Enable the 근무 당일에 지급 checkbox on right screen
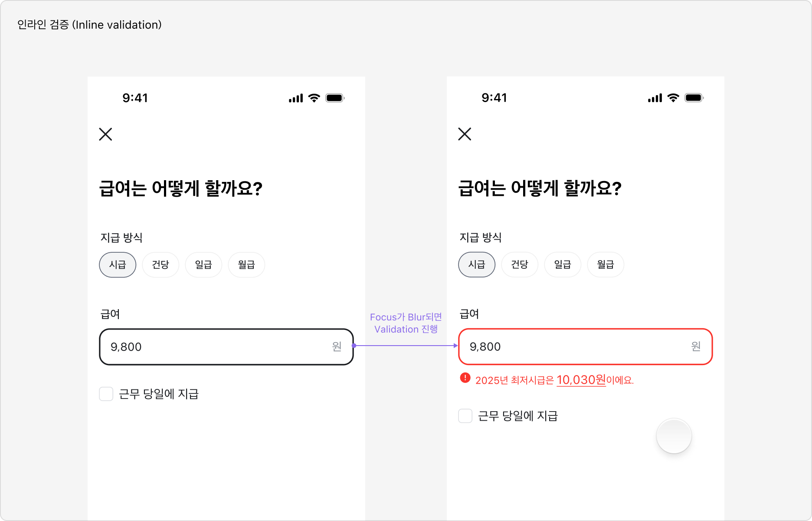Image resolution: width=812 pixels, height=521 pixels. (465, 416)
